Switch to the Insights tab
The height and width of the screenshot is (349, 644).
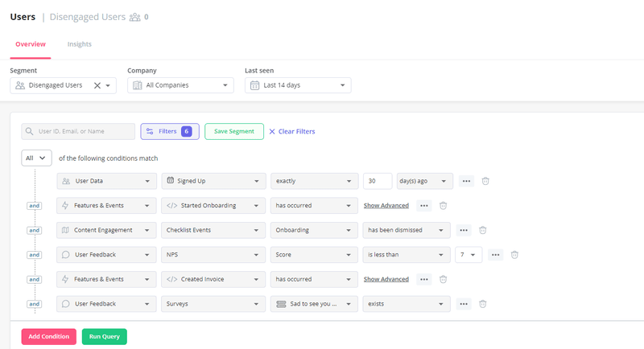79,44
